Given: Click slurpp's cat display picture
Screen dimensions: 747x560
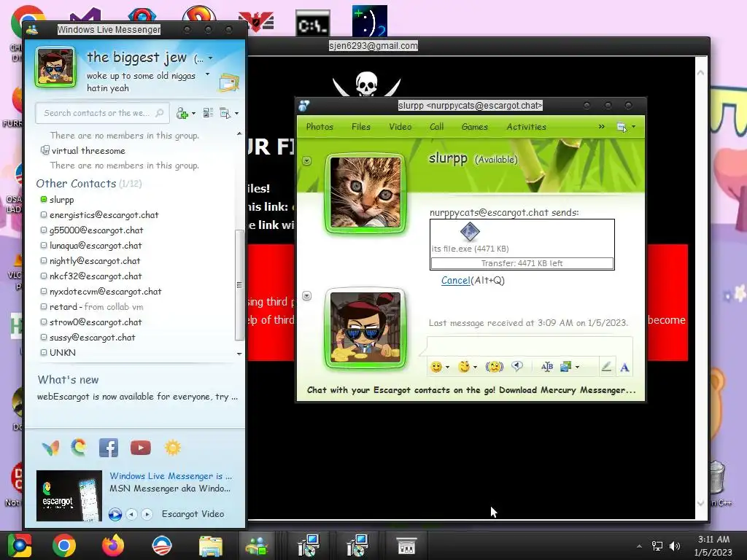Looking at the screenshot, I should tap(365, 192).
